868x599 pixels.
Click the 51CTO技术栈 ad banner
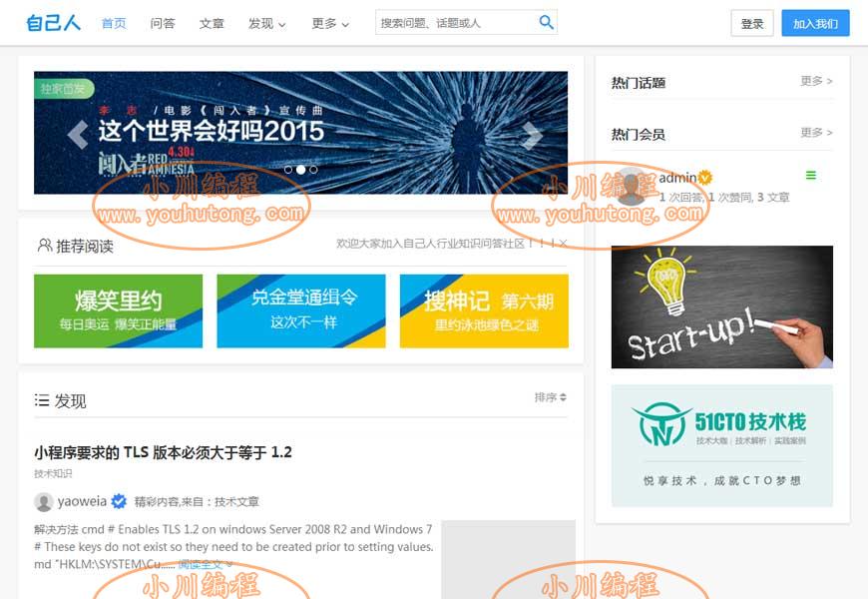pyautogui.click(x=722, y=446)
